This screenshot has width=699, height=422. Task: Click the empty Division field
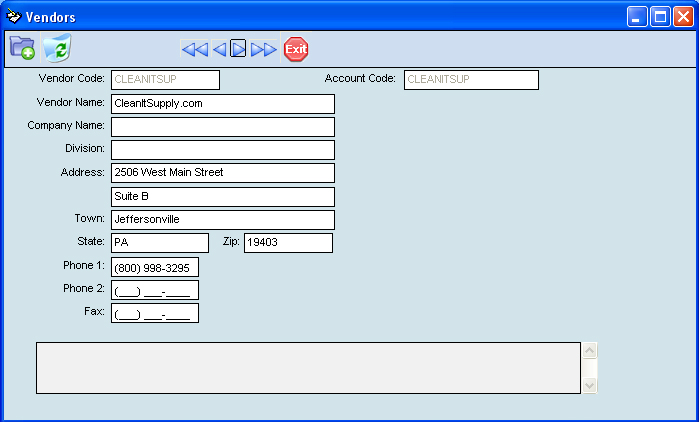223,150
